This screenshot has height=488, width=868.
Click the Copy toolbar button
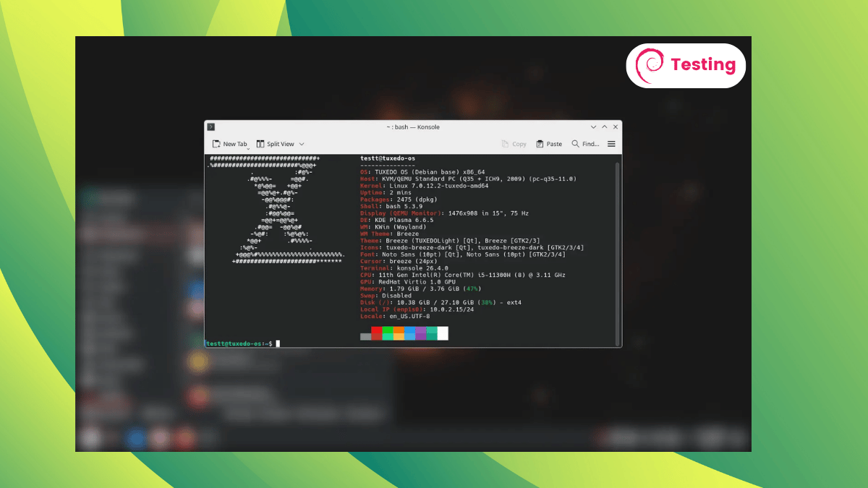514,144
